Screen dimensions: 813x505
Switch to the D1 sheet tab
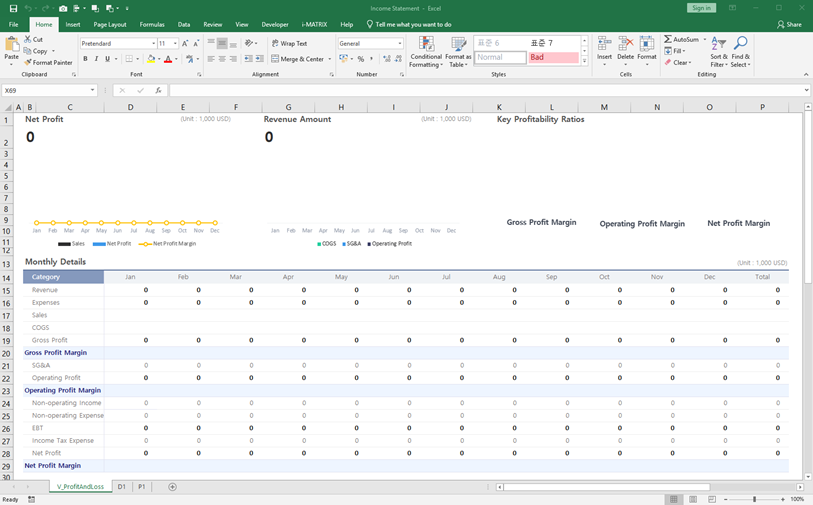click(x=122, y=487)
